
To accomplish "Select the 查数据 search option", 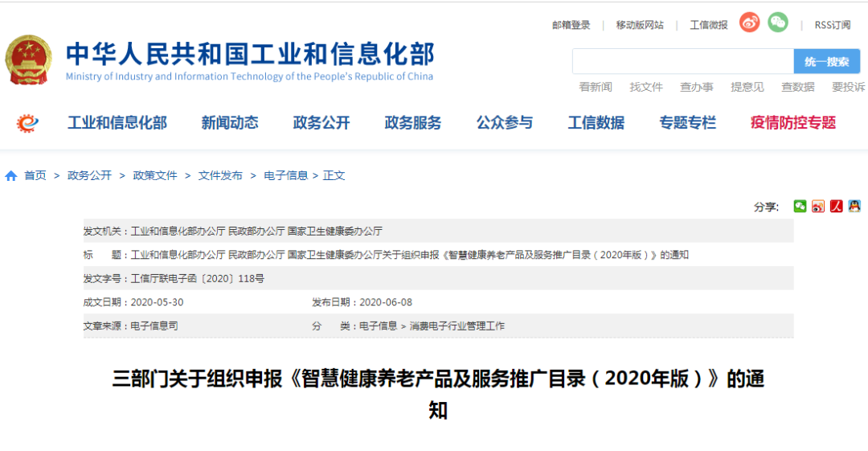I will 798,87.
